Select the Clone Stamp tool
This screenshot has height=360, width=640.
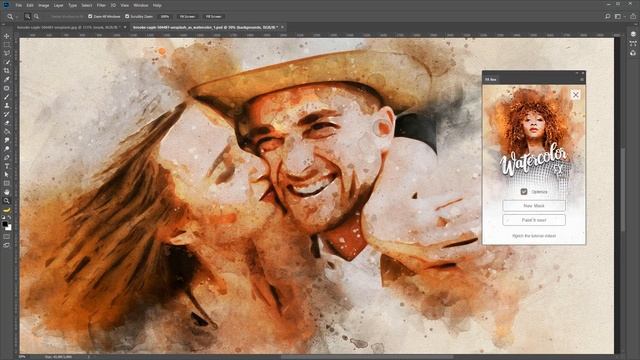click(7, 105)
